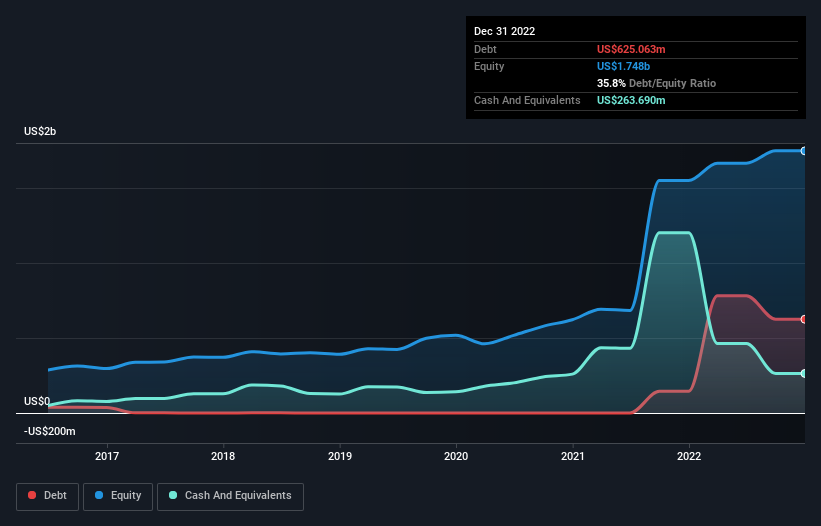Toggle Cash And Equivalents legend button
Viewport: 821px width, 526px height.
(230, 496)
